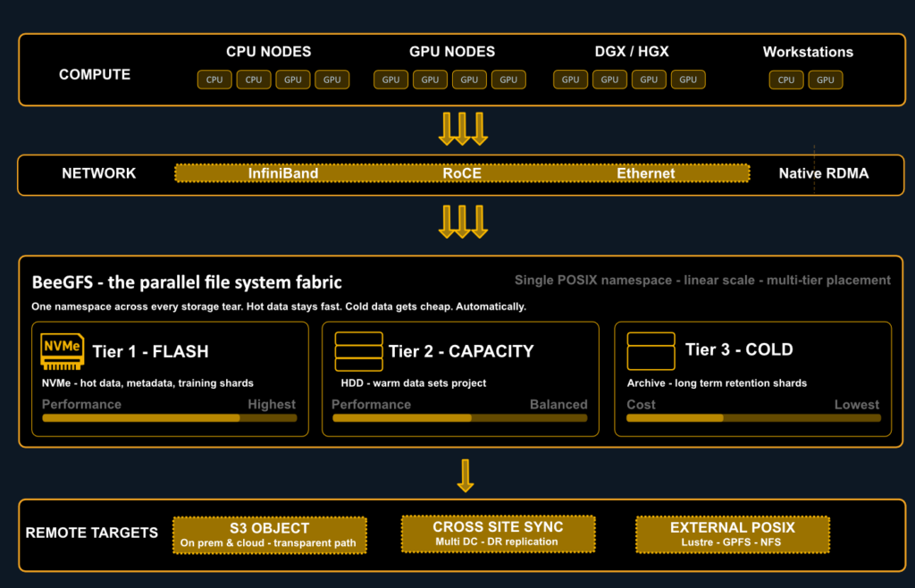Image resolution: width=915 pixels, height=588 pixels.
Task: Click the Native RDMA label
Action: click(x=823, y=173)
